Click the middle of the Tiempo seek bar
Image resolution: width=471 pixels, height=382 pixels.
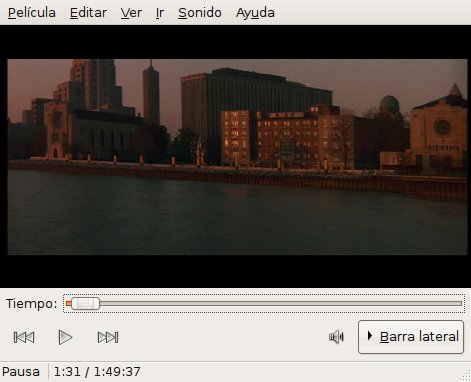[264, 304]
